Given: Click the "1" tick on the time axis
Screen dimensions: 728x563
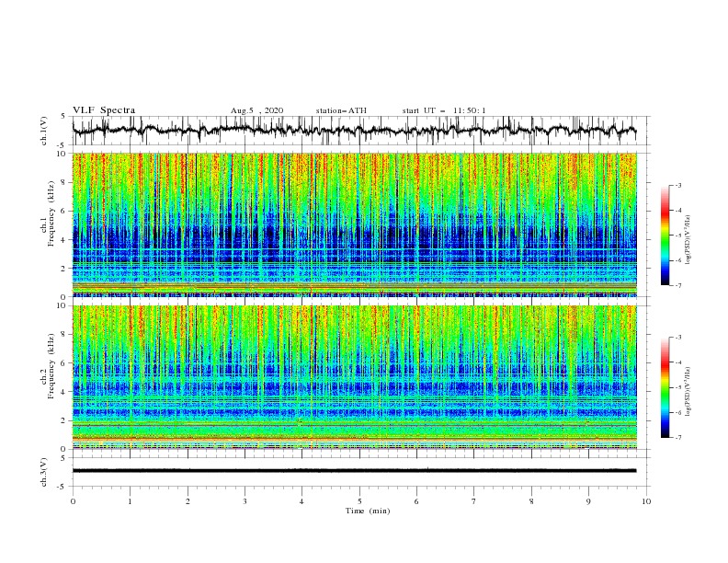Looking at the screenshot, I should 130,501.
